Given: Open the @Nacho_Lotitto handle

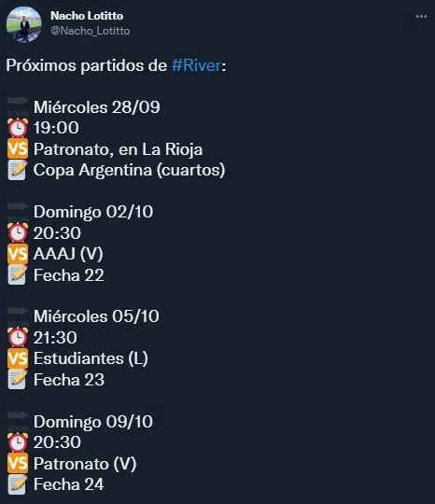Looking at the screenshot, I should pos(91,31).
